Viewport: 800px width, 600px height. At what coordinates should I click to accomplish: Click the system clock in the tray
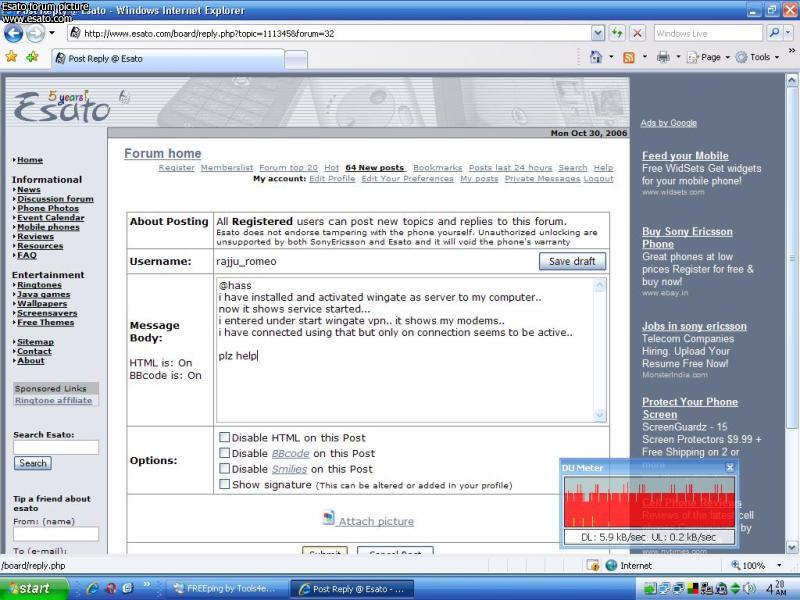pyautogui.click(x=776, y=588)
